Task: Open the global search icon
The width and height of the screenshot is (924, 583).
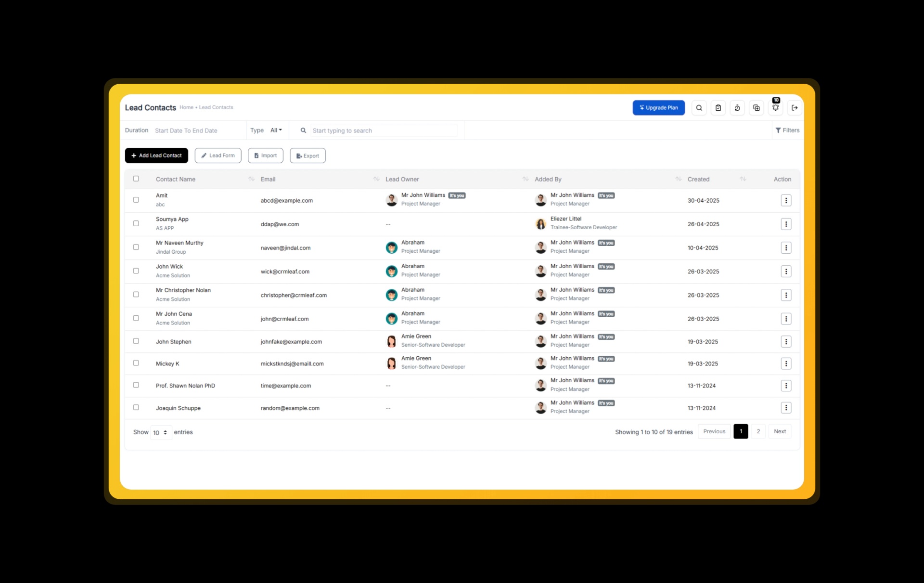Action: pyautogui.click(x=699, y=107)
